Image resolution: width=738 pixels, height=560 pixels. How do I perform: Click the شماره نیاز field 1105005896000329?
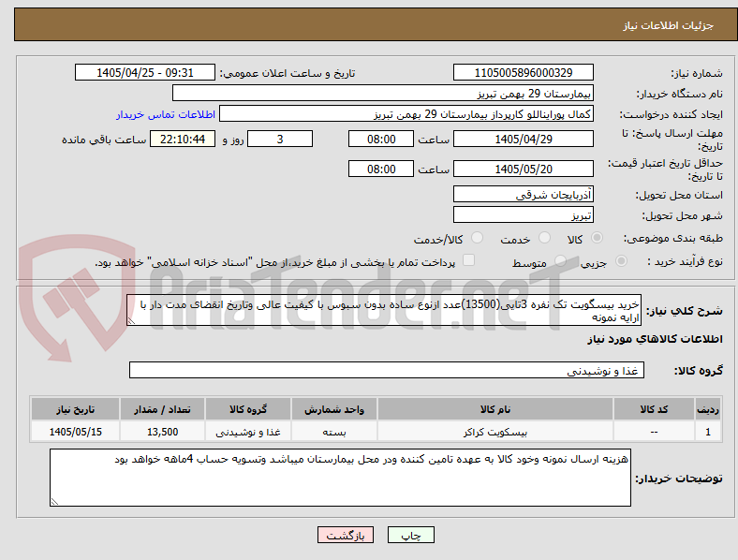pos(524,72)
